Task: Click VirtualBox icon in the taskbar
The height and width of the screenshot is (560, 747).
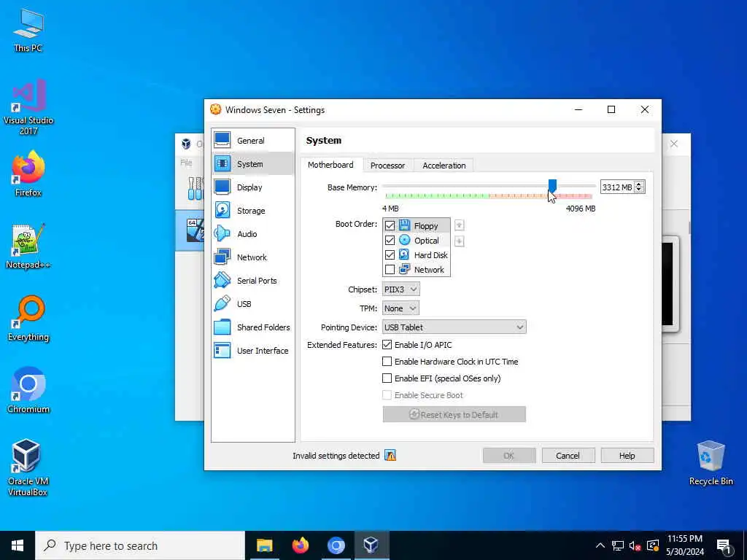Action: click(x=371, y=545)
